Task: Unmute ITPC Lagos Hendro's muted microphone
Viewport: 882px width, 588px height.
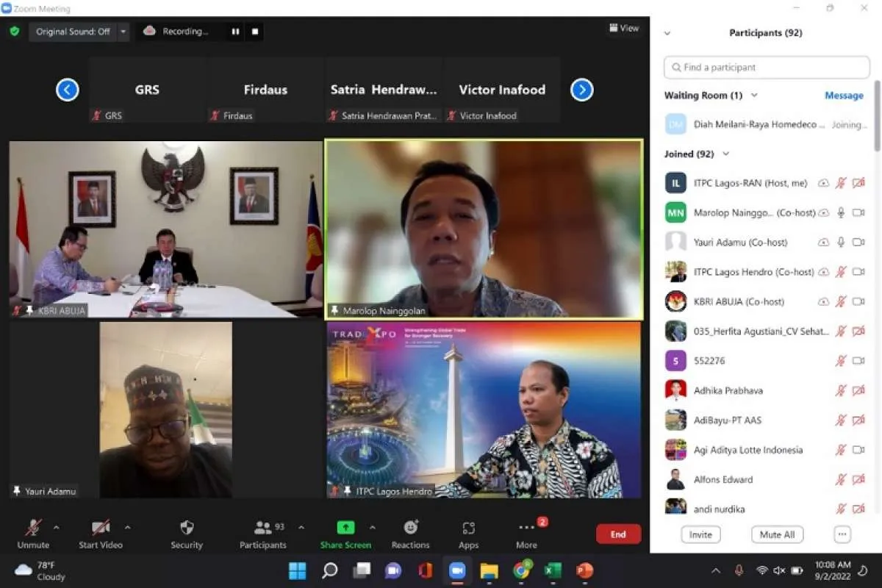Action: 841,271
